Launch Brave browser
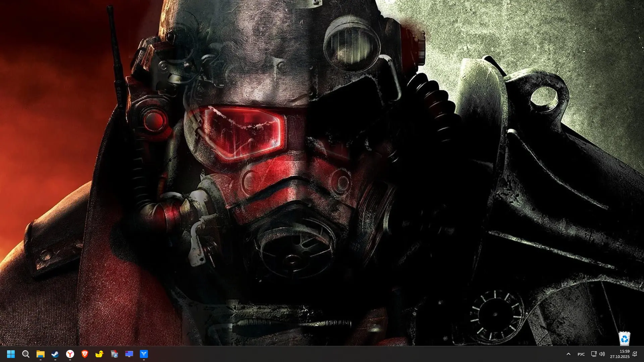 pos(85,354)
